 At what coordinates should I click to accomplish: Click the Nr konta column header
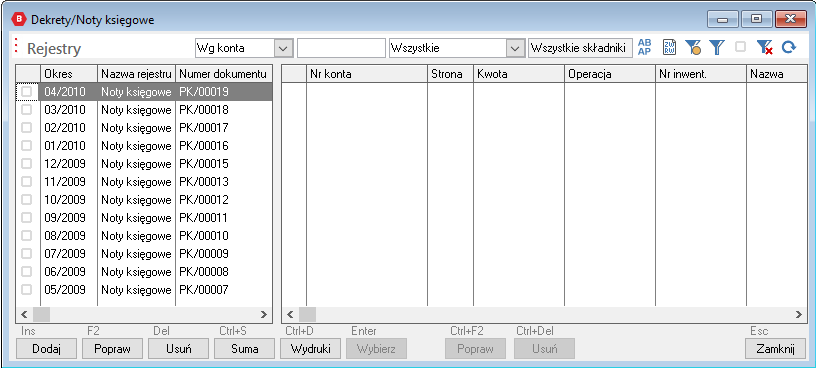[367, 74]
